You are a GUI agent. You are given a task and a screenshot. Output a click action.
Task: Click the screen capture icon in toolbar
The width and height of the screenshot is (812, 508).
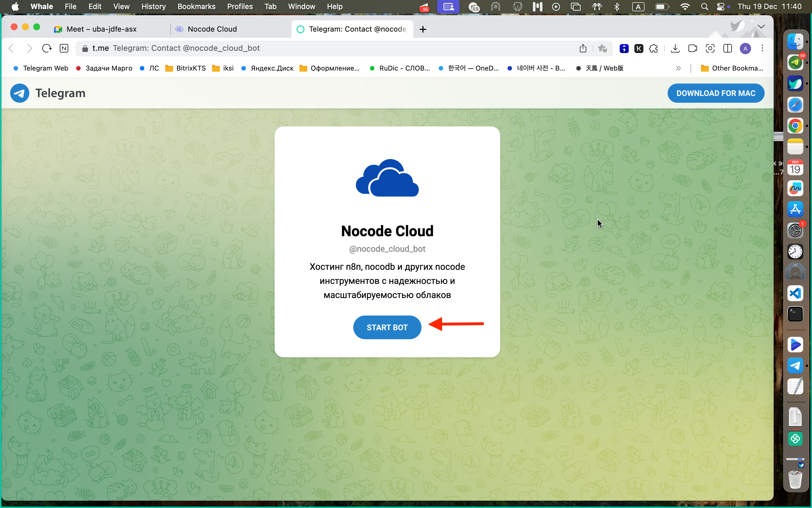[x=710, y=48]
